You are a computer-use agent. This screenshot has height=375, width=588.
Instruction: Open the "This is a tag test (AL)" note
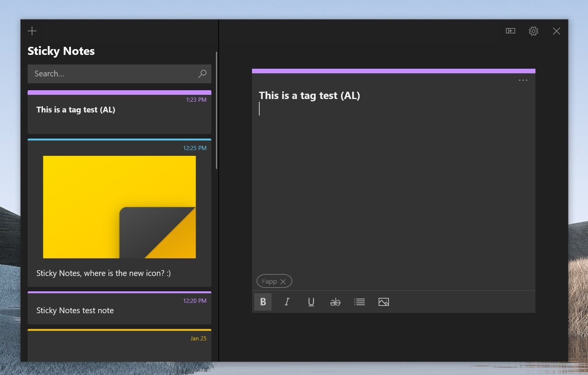[119, 113]
